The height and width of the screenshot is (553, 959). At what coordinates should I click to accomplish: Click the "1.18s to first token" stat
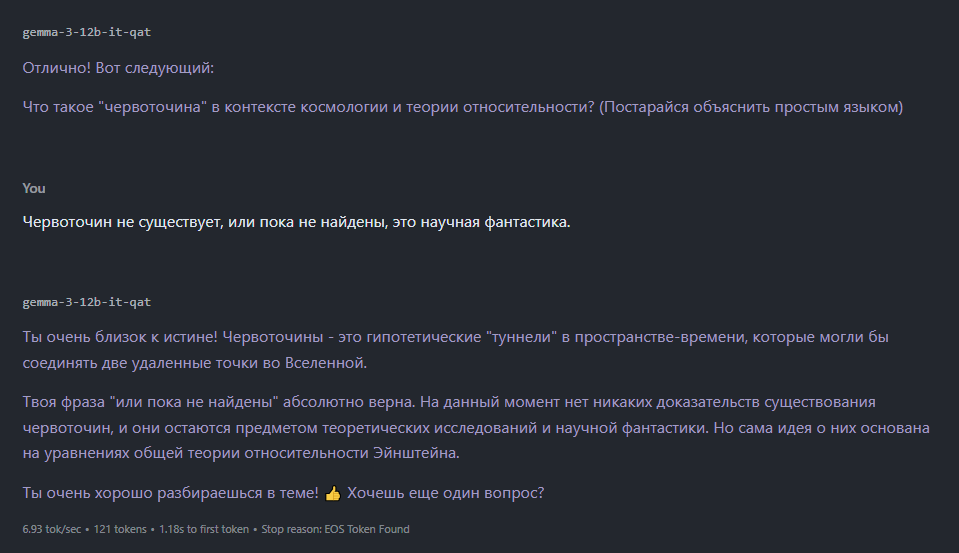tap(203, 529)
